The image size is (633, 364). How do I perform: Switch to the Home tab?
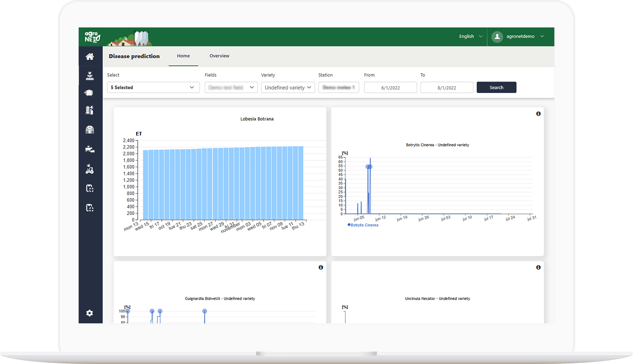[x=183, y=56]
